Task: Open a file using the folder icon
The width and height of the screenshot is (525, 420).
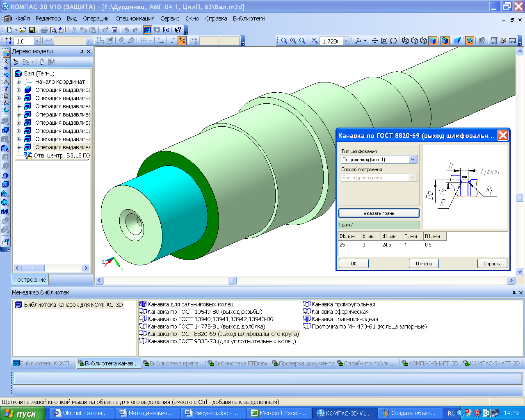Action: point(23,30)
